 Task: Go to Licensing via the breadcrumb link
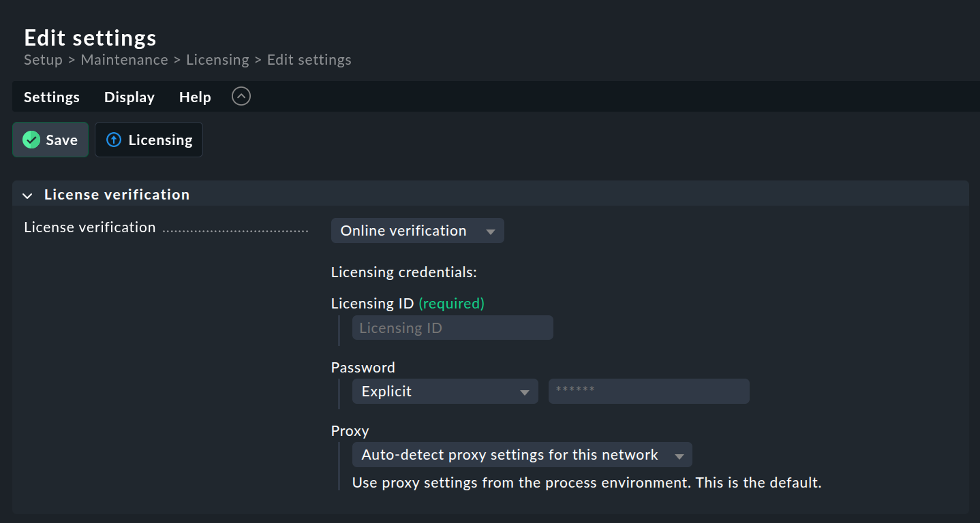click(217, 60)
